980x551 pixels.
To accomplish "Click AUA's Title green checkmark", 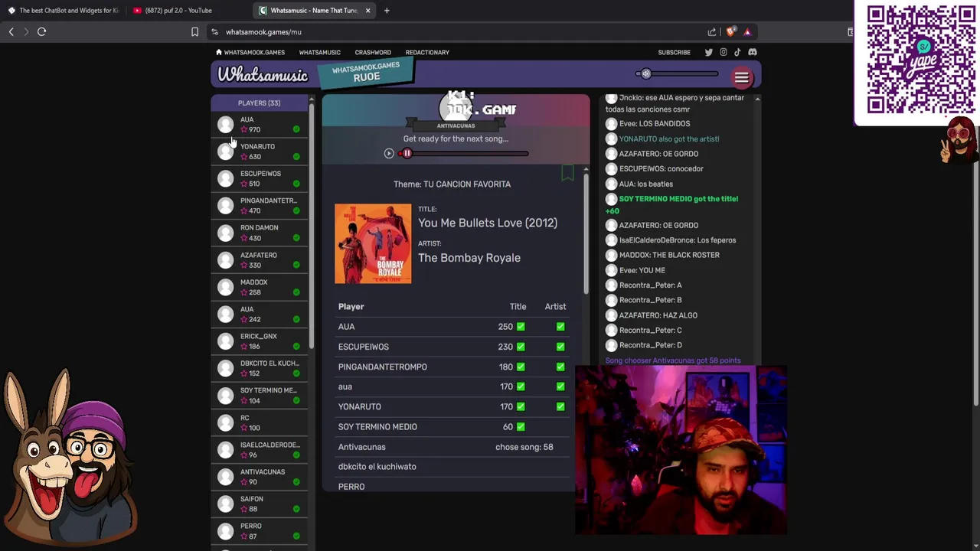I will pos(521,327).
